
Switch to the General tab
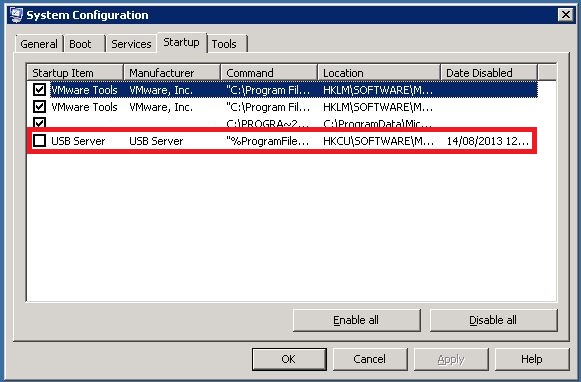(x=39, y=44)
